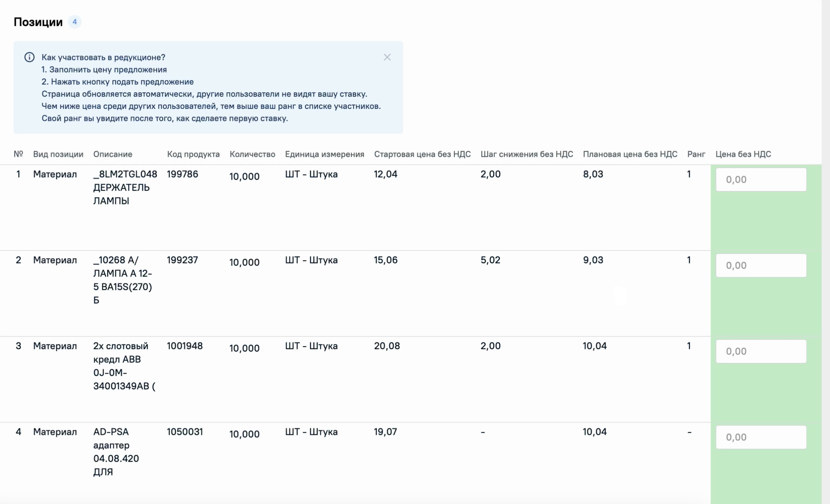The width and height of the screenshot is (830, 504).
Task: Close the reduction info banner
Action: click(387, 57)
